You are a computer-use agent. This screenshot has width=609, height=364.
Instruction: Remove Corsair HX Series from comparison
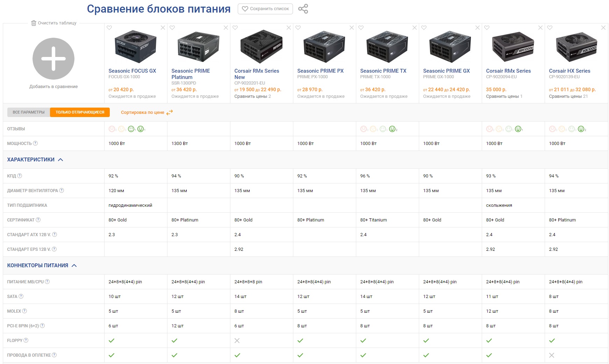click(x=603, y=28)
